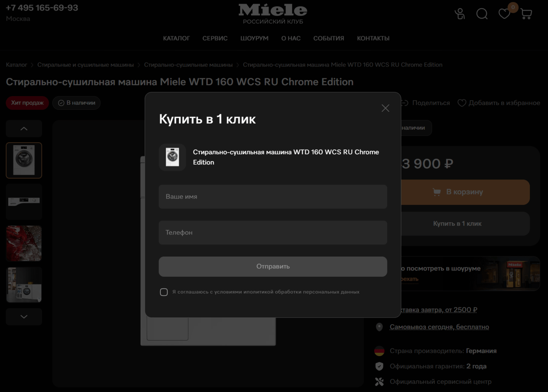Click the 'Хит продаж' badge
Image resolution: width=548 pixels, height=392 pixels.
click(x=27, y=103)
